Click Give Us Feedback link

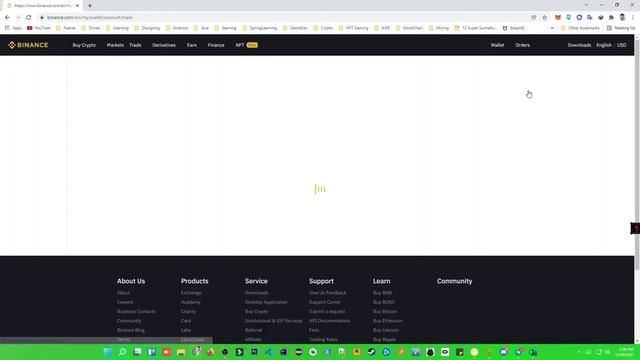327,293
